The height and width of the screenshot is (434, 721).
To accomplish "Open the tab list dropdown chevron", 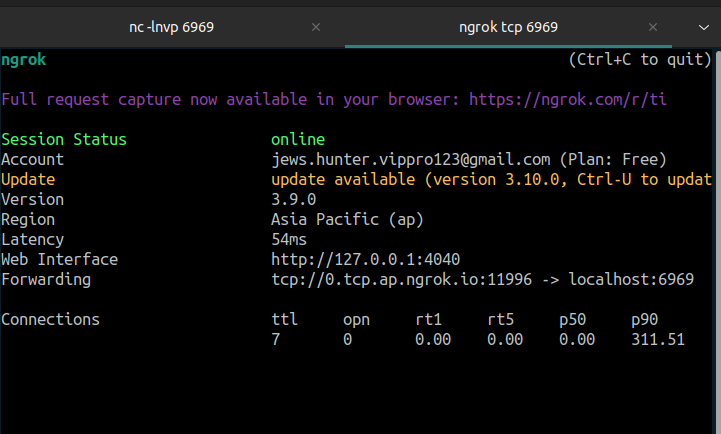I will (x=704, y=28).
